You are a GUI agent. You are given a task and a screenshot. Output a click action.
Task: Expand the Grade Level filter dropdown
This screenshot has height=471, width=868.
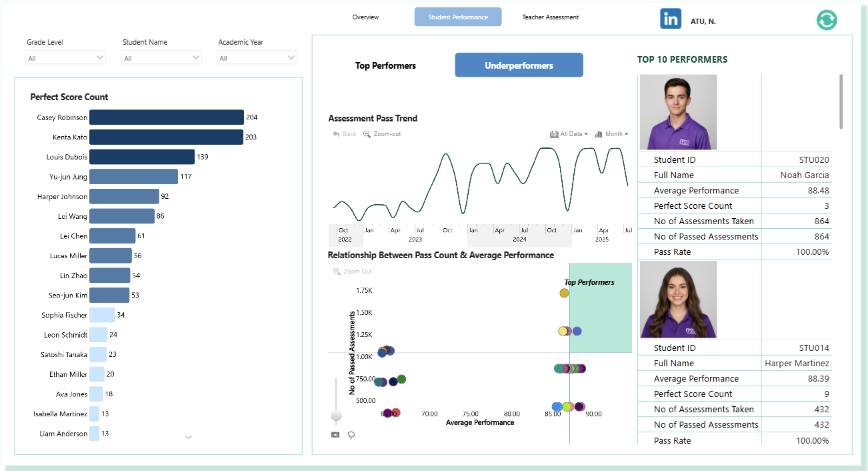click(x=65, y=58)
